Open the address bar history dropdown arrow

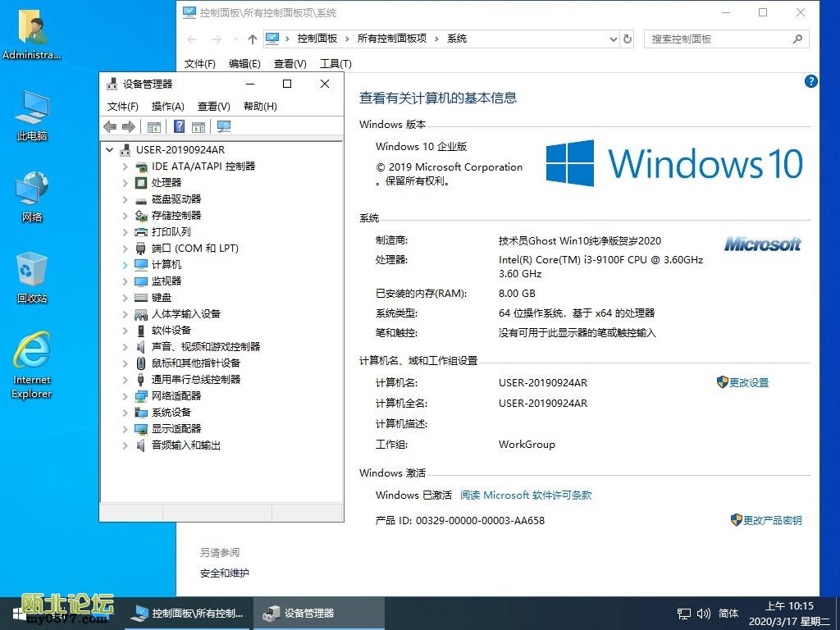613,39
